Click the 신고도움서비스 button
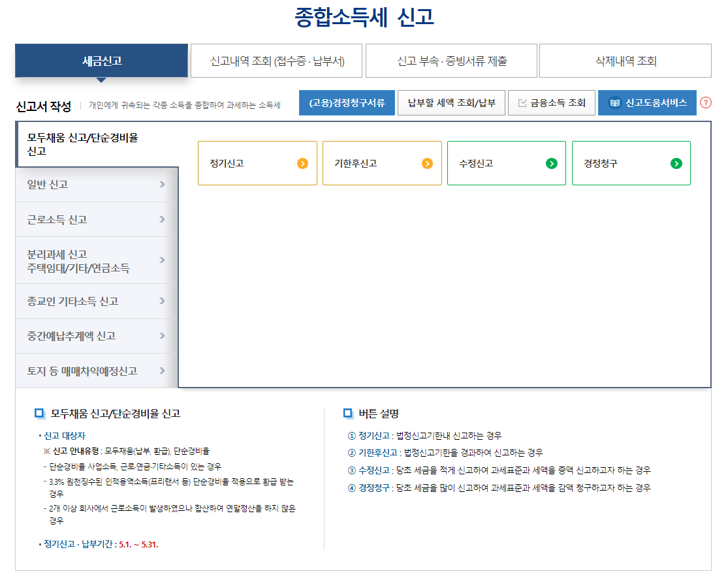Viewport: 728px width, 582px height. point(647,102)
